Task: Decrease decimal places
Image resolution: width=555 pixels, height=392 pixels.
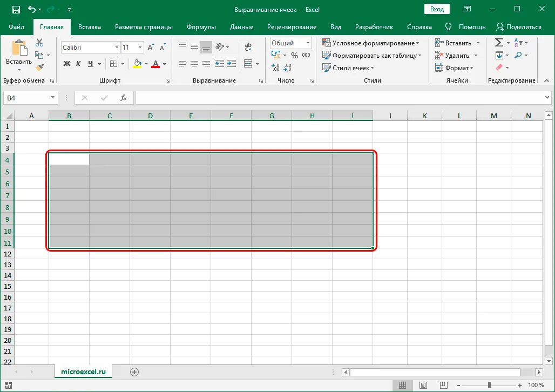Action: [x=288, y=67]
